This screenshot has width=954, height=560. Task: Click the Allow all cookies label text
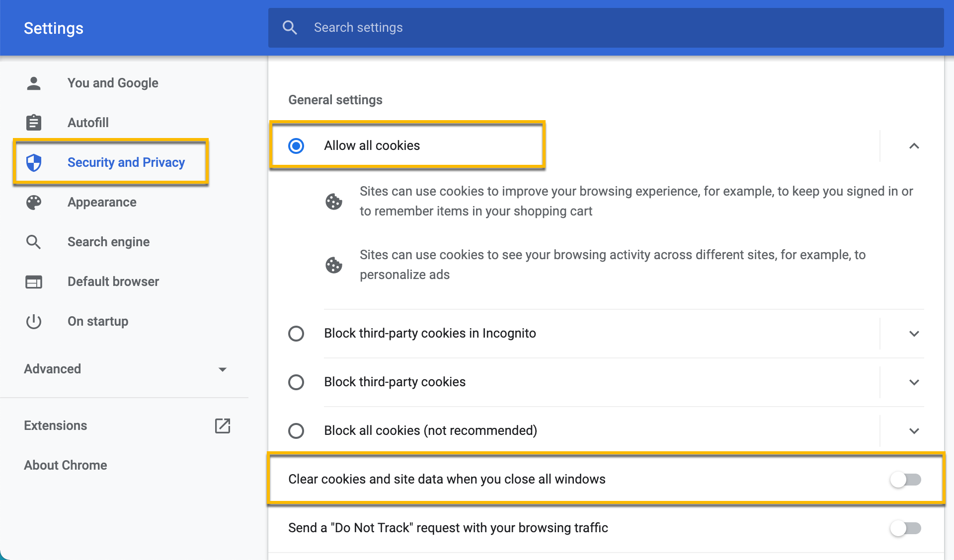(372, 145)
